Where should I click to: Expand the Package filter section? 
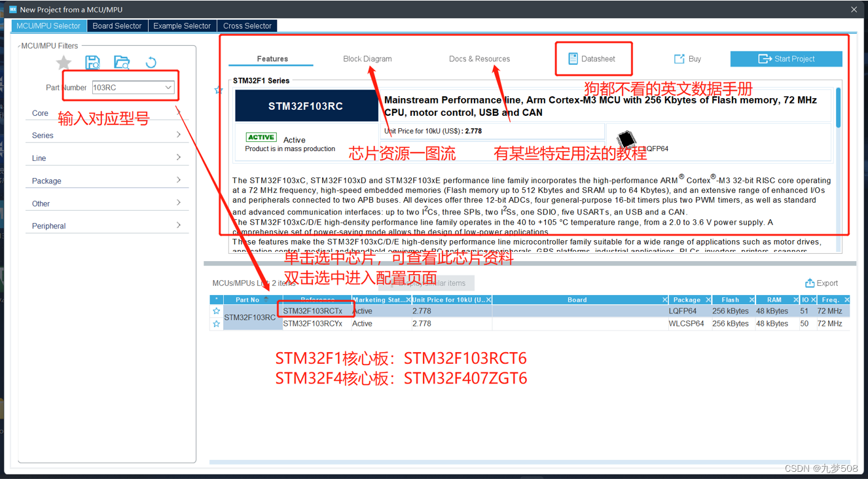[x=107, y=181]
